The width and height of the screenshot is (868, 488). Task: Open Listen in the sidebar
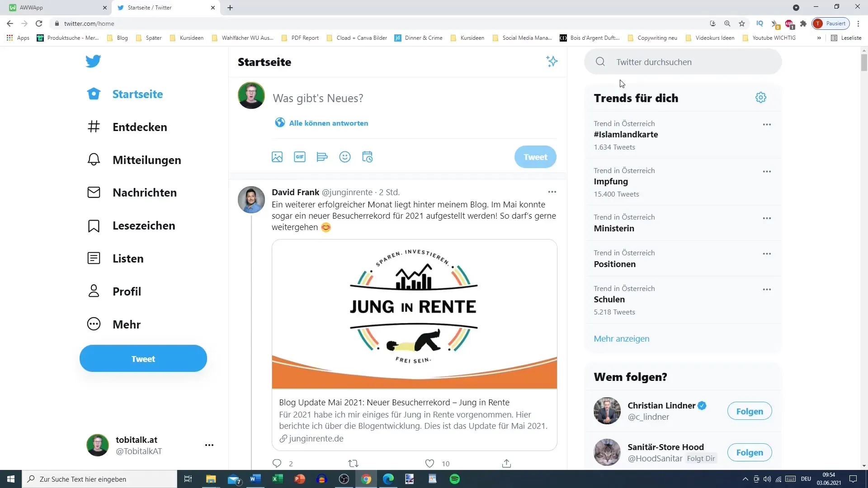pyautogui.click(x=115, y=258)
